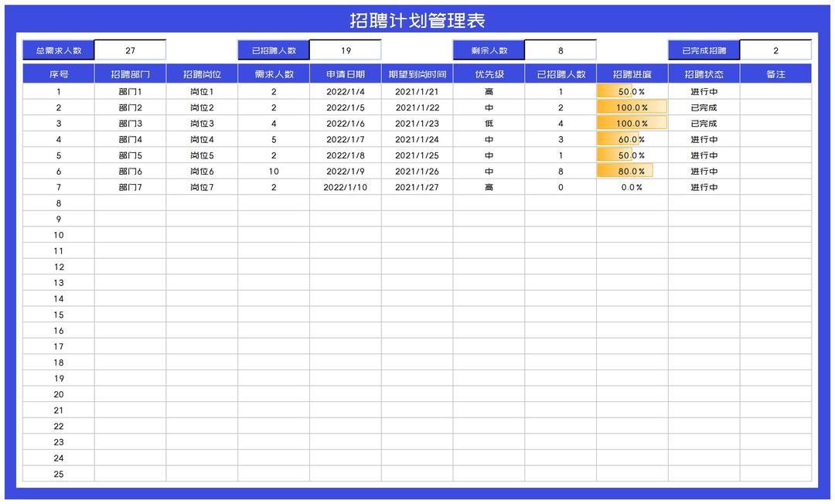
Task: Click the 招聘进度 column header
Action: (632, 74)
